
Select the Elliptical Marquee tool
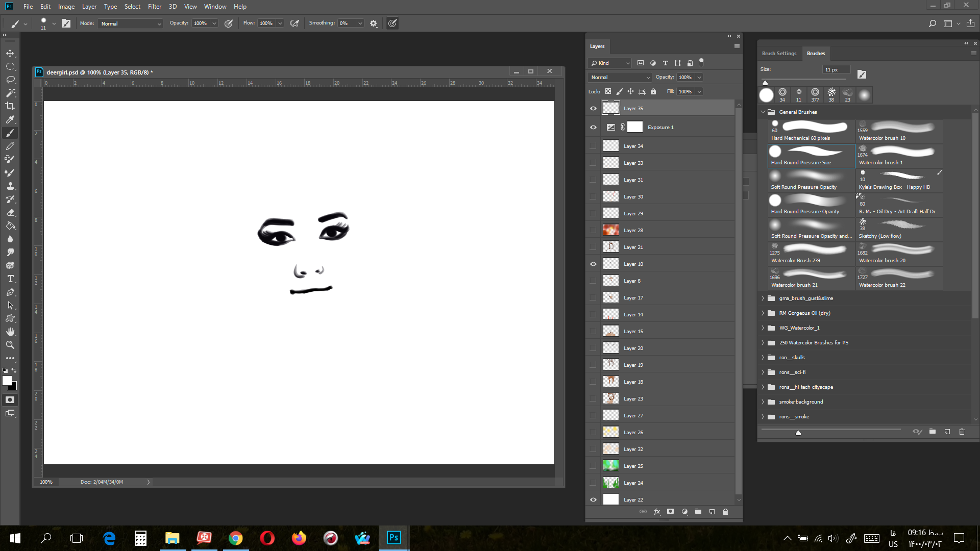pyautogui.click(x=10, y=67)
